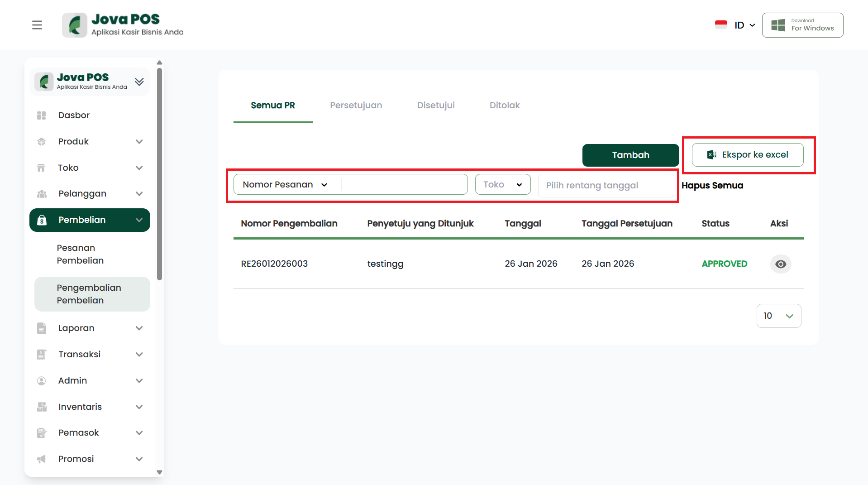Click the Tambah button

tap(630, 155)
